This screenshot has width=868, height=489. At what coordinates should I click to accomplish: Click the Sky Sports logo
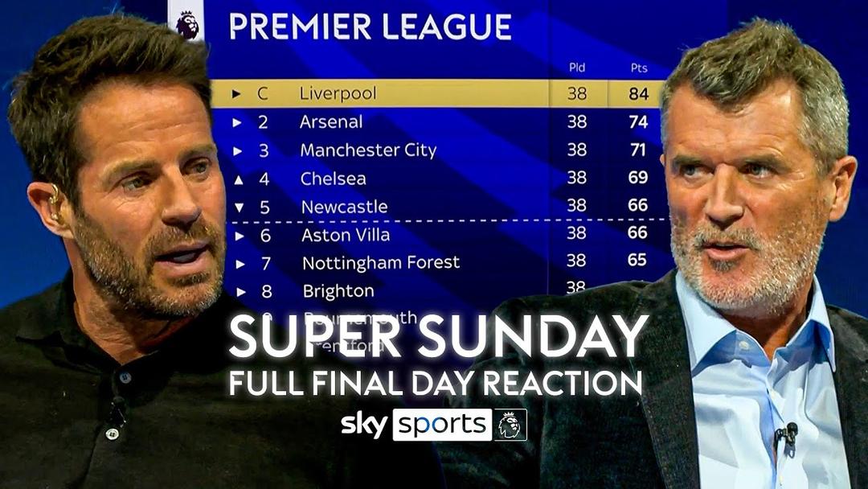pos(416,425)
